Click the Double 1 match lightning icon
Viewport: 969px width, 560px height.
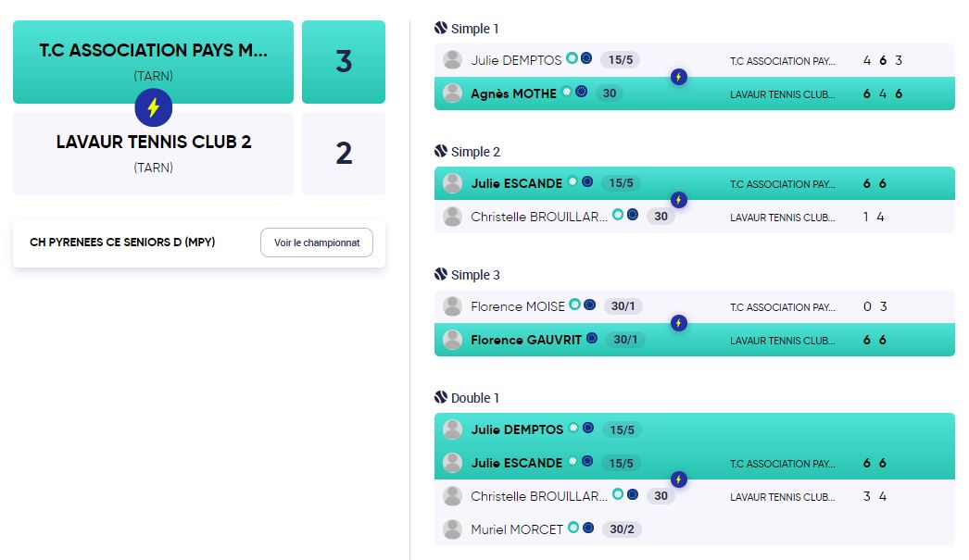(678, 479)
